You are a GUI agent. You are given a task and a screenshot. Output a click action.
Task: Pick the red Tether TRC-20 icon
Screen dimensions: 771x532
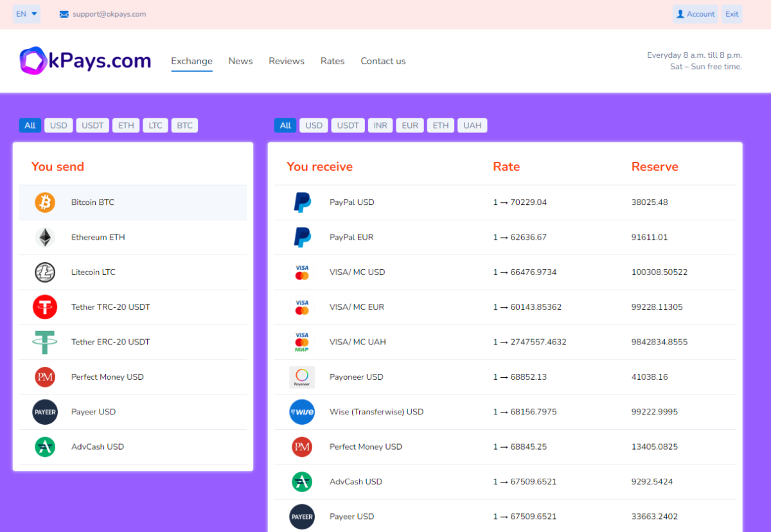[45, 307]
